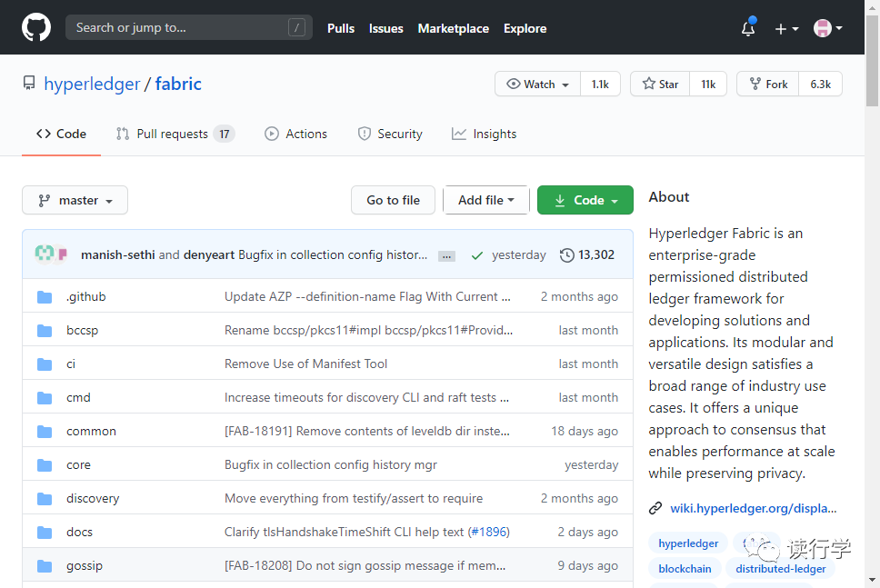Click the hyperledger topic tag
The image size is (880, 588).
pos(688,543)
